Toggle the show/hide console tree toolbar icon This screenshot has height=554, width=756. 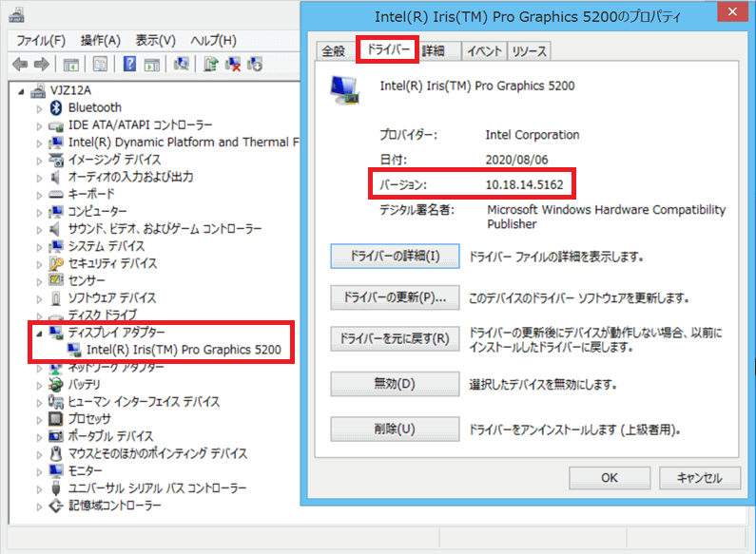[71, 64]
